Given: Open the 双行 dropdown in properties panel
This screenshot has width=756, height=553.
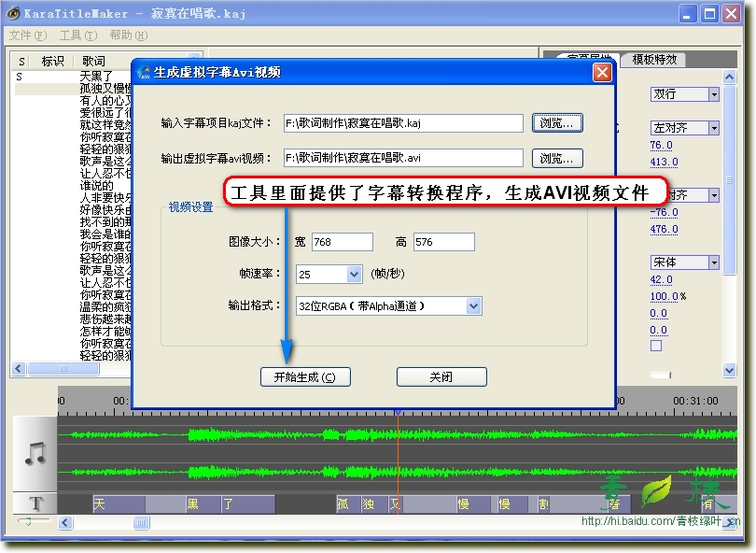Looking at the screenshot, I should click(714, 94).
